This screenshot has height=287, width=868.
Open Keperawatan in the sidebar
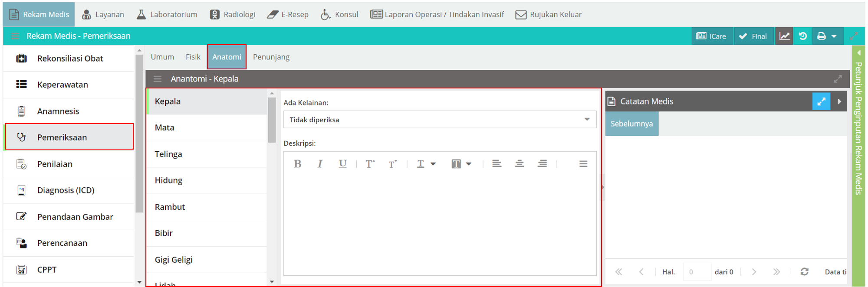point(69,85)
